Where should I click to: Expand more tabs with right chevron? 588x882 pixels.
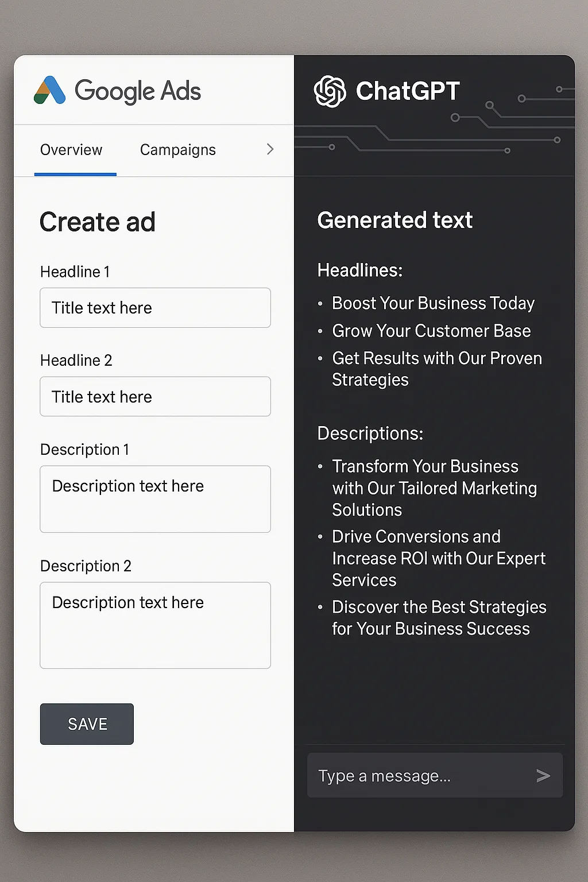point(270,149)
